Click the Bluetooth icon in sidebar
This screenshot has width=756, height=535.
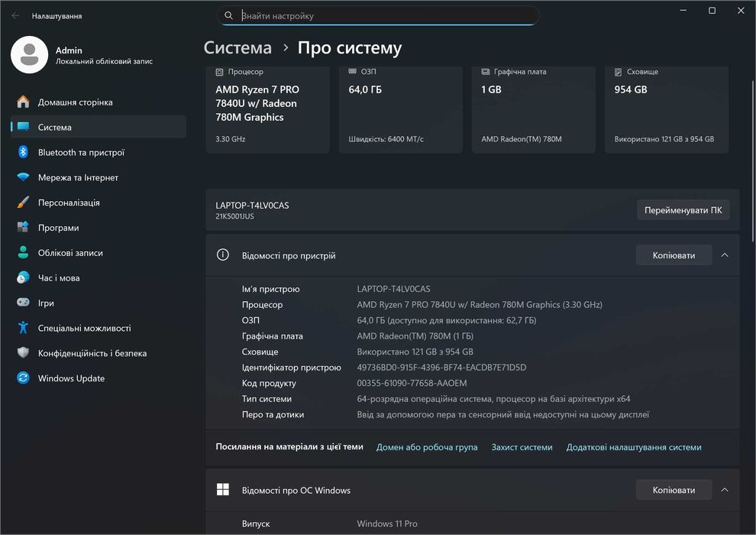pos(23,152)
